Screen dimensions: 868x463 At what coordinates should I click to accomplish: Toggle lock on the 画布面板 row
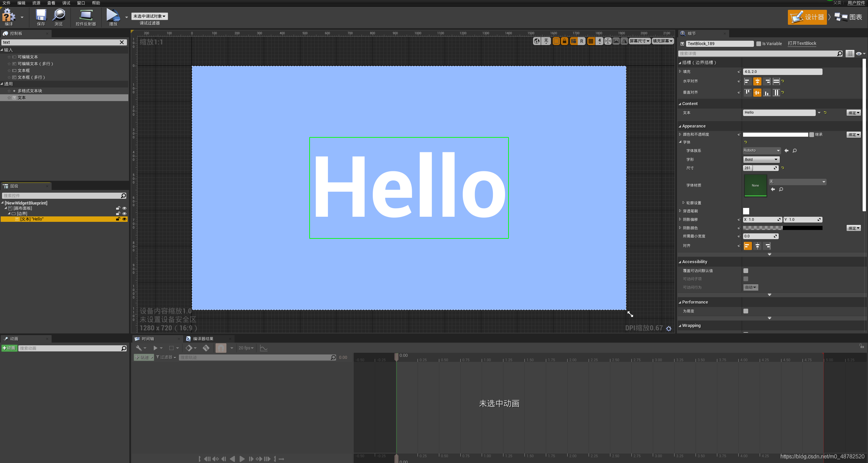click(118, 208)
